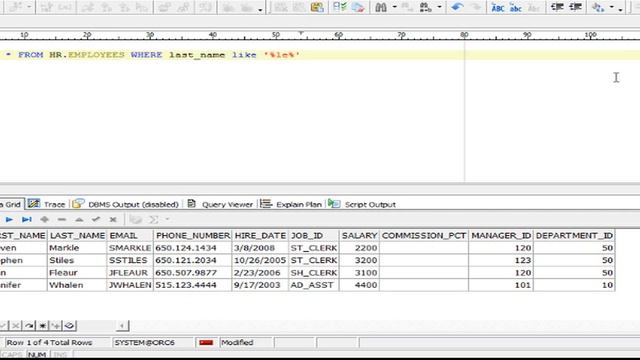Click the '%le%' string in the query
This screenshot has width=640, height=360.
(281, 55)
